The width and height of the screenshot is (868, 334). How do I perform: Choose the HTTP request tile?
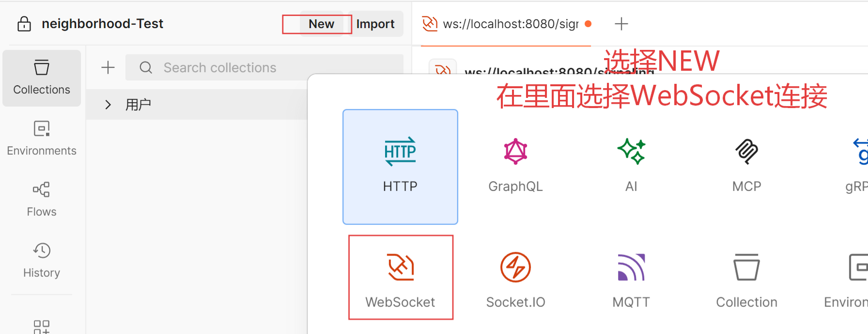point(400,167)
